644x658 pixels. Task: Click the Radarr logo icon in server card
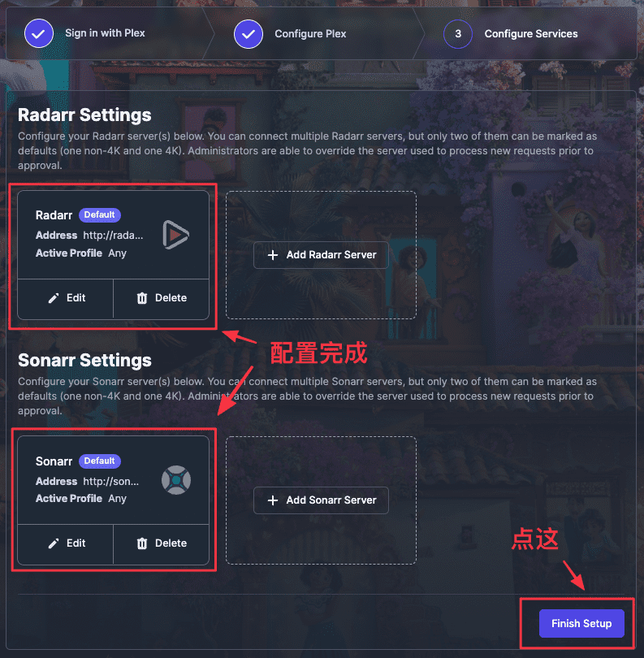[175, 235]
